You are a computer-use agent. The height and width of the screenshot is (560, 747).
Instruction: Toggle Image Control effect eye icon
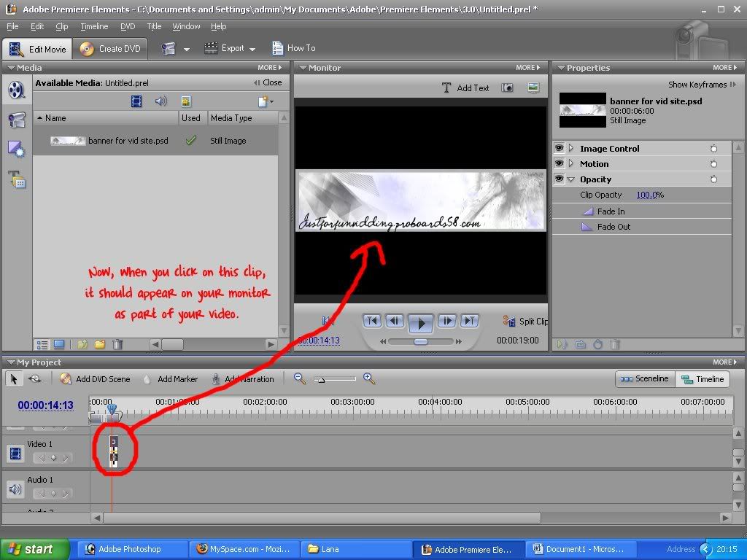560,148
